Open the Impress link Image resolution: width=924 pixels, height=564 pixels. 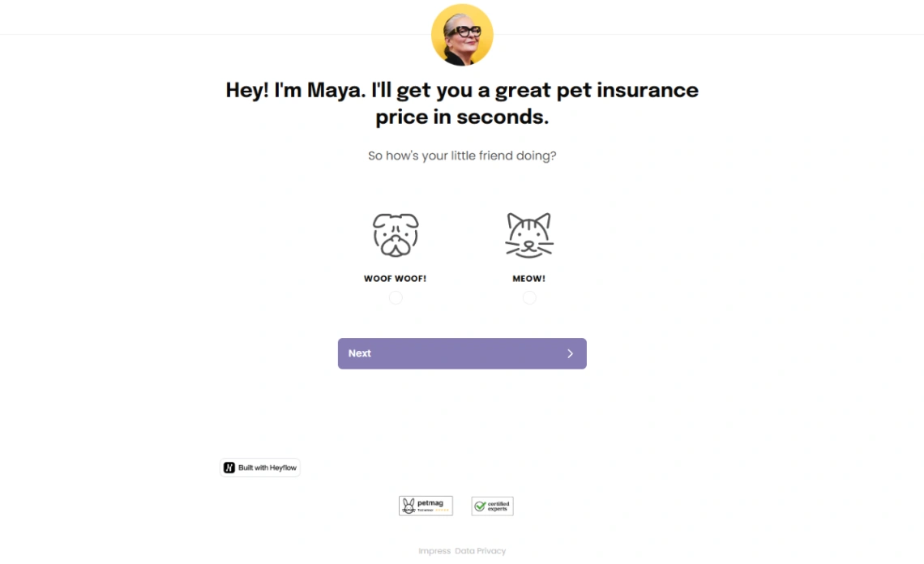coord(434,551)
